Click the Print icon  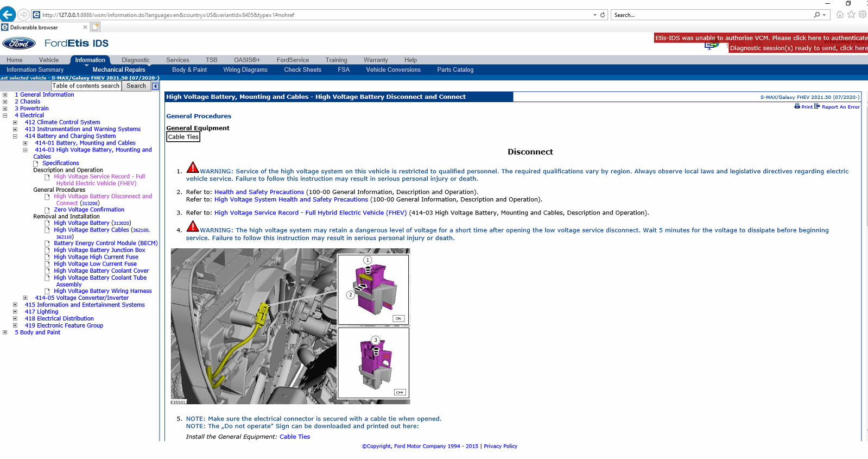(797, 106)
